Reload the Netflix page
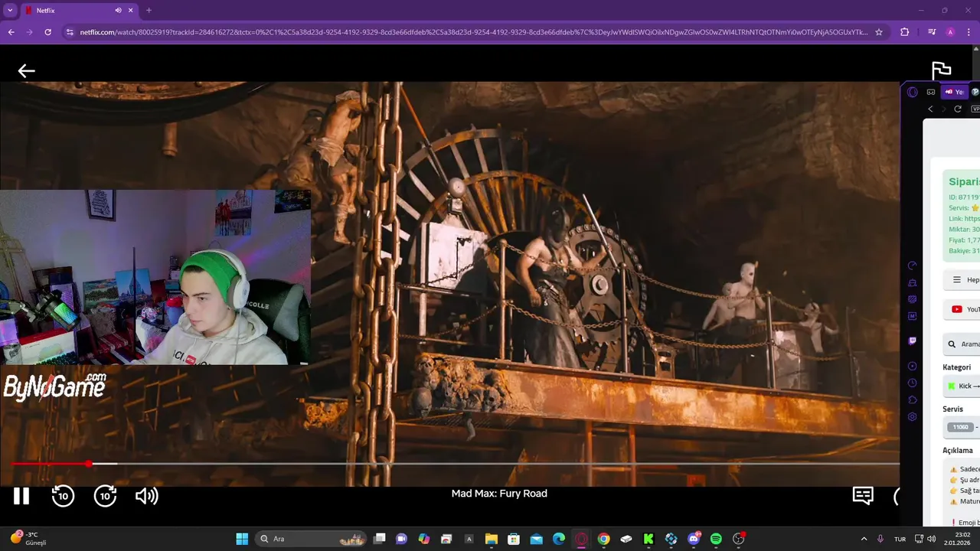980x551 pixels. point(47,32)
